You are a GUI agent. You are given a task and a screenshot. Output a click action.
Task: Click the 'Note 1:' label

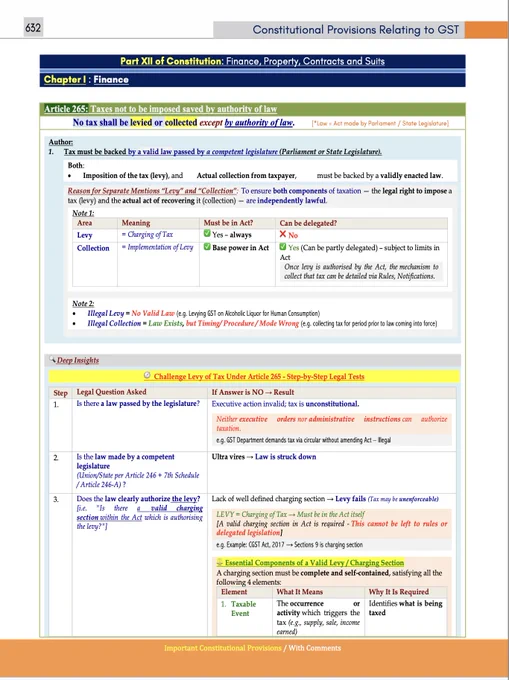[83, 213]
